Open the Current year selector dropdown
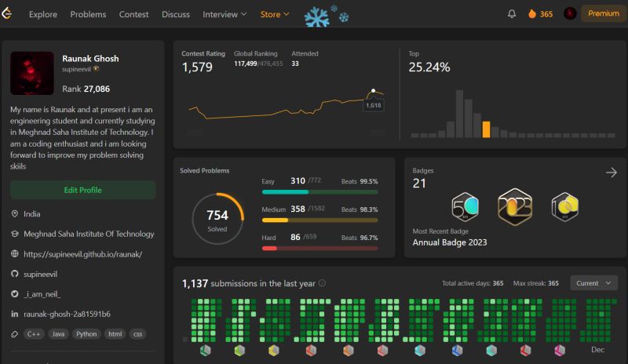This screenshot has height=364, width=628. (x=593, y=283)
